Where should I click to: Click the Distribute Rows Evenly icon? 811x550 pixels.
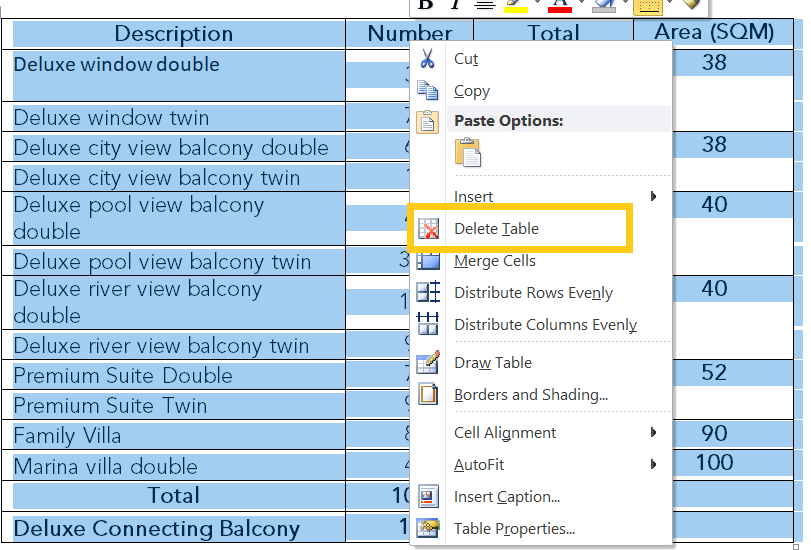(x=427, y=293)
